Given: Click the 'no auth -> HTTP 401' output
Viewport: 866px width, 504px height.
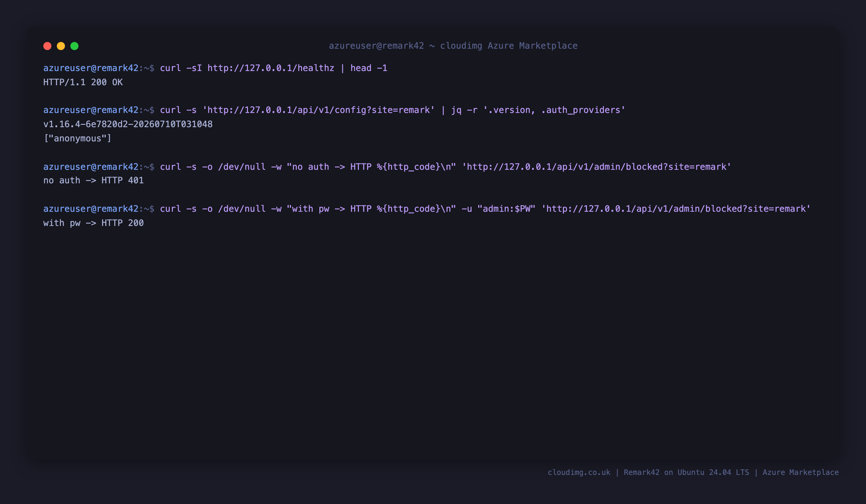Looking at the screenshot, I should (93, 180).
